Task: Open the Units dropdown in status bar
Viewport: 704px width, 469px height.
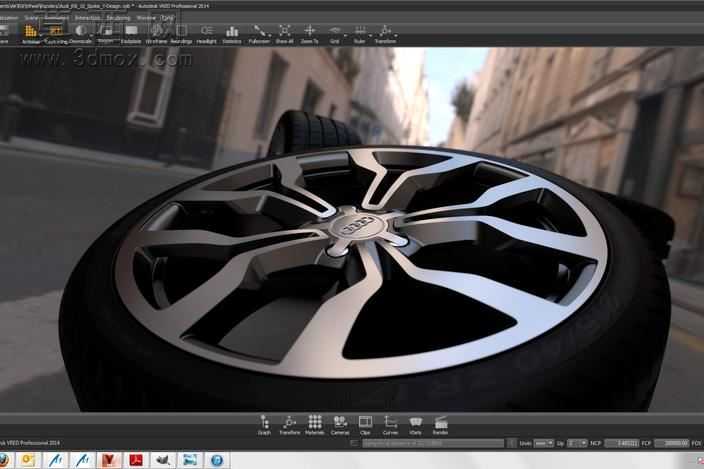Action: (x=544, y=443)
